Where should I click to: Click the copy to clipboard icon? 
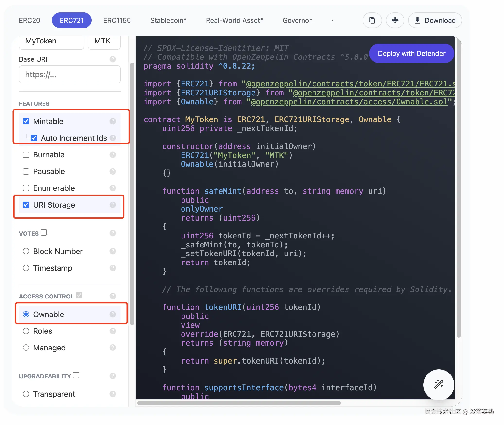click(372, 20)
